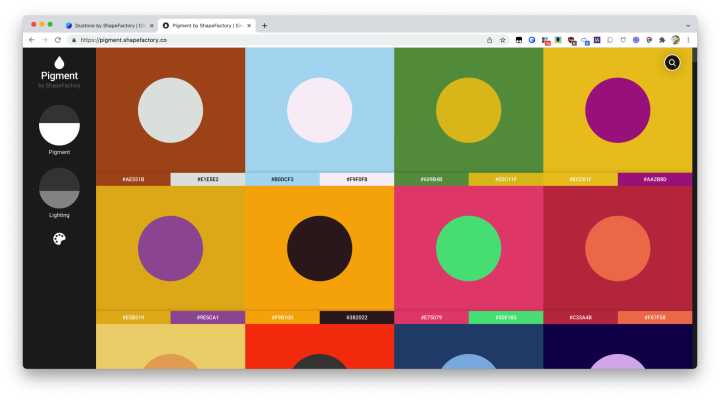
Task: Go back using the browser arrow
Action: coord(32,40)
